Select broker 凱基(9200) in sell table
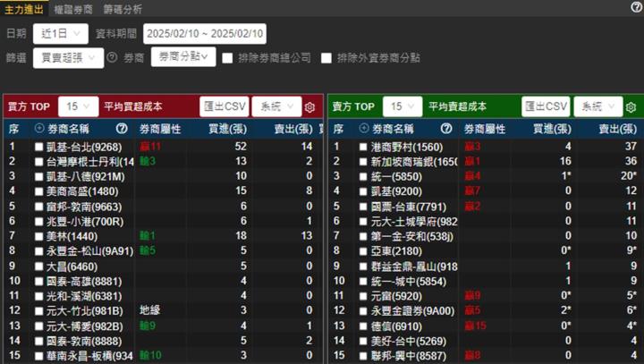 coord(396,191)
